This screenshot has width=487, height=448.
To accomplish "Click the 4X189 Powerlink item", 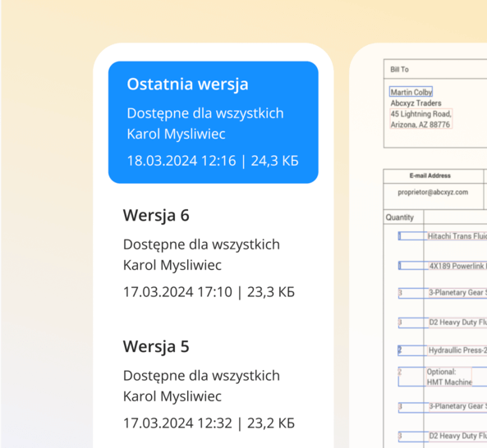I will (457, 266).
